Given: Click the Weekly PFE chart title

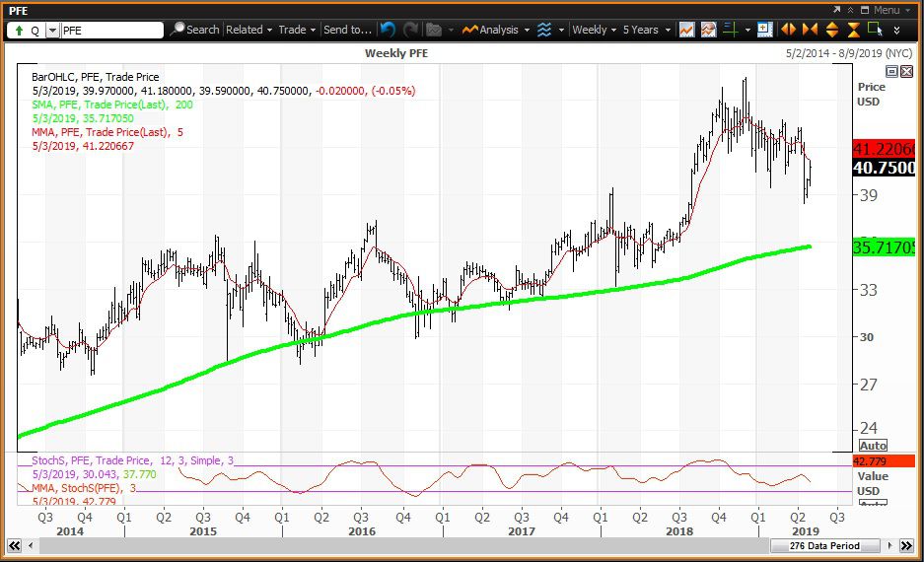Looking at the screenshot, I should click(x=396, y=53).
